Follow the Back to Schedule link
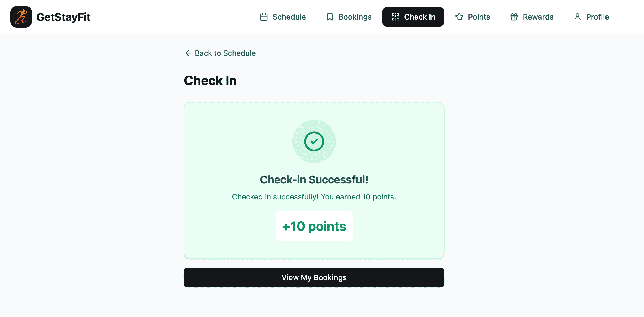 pyautogui.click(x=225, y=53)
